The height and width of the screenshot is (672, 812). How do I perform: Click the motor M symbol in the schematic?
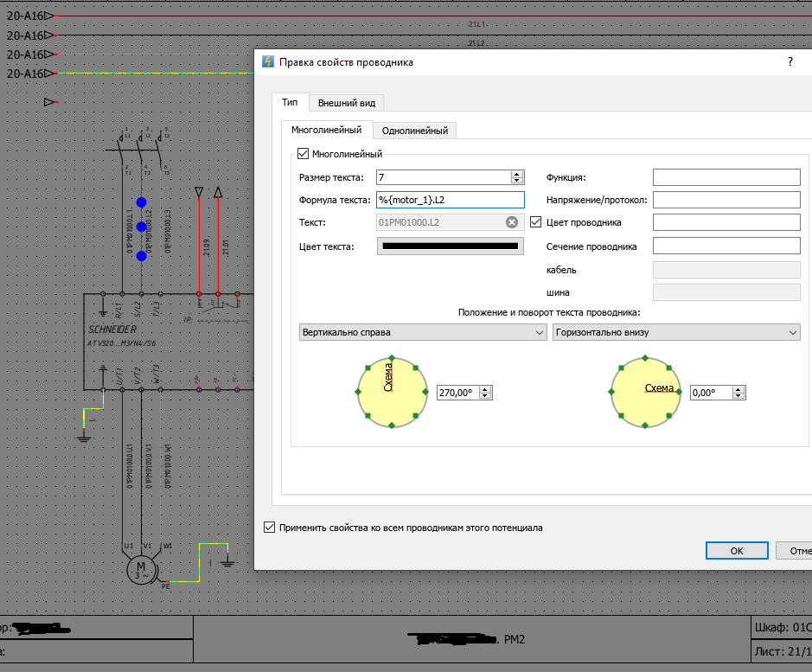pyautogui.click(x=141, y=569)
